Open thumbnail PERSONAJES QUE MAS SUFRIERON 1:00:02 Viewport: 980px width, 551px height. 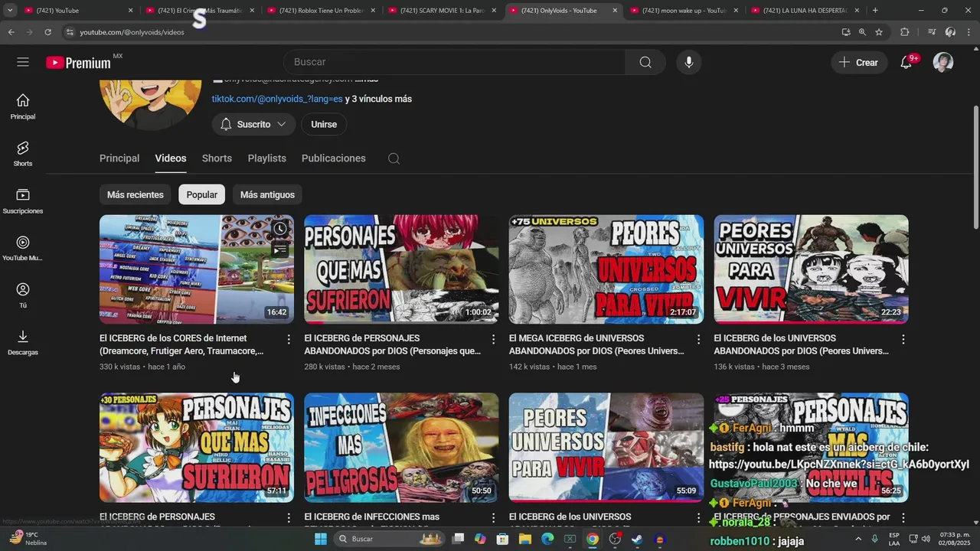click(401, 269)
